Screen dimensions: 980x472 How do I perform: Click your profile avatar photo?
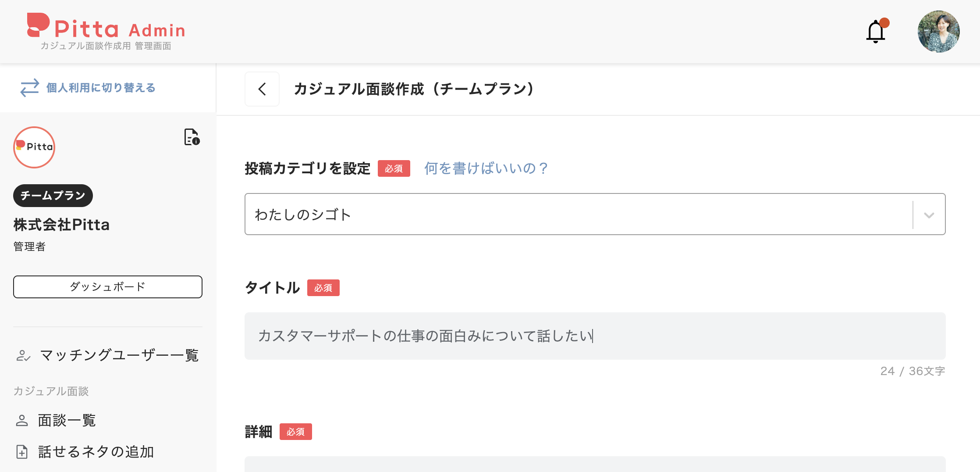938,32
